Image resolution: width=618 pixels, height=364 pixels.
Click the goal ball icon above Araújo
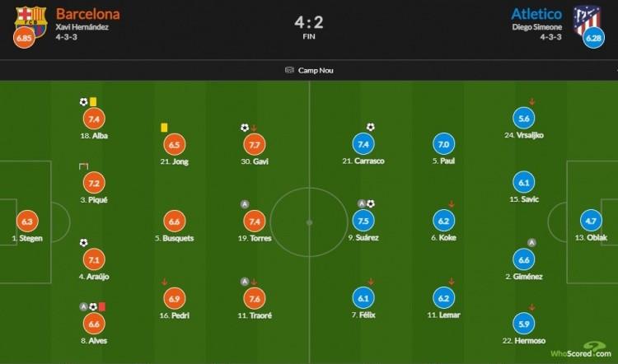click(x=83, y=243)
